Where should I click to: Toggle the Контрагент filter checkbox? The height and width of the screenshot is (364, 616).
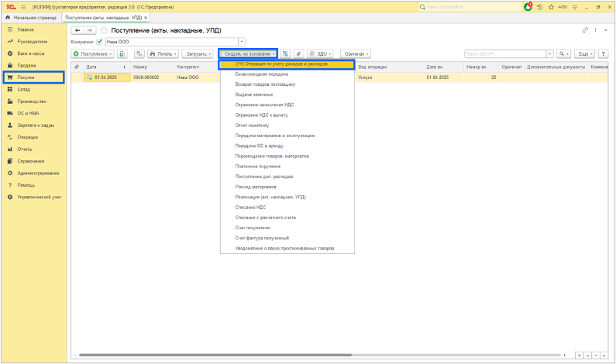coord(99,42)
